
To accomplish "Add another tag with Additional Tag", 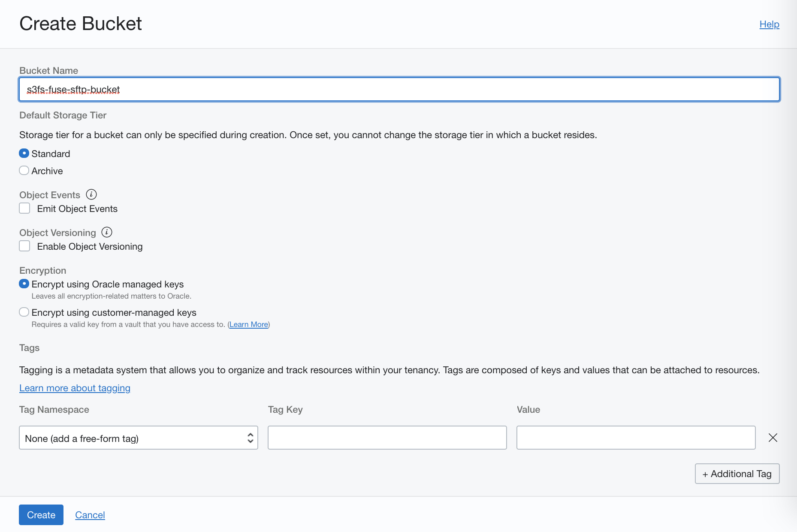I will click(x=737, y=474).
